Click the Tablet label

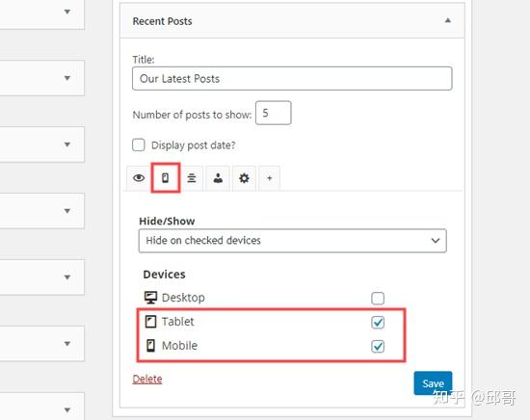178,322
